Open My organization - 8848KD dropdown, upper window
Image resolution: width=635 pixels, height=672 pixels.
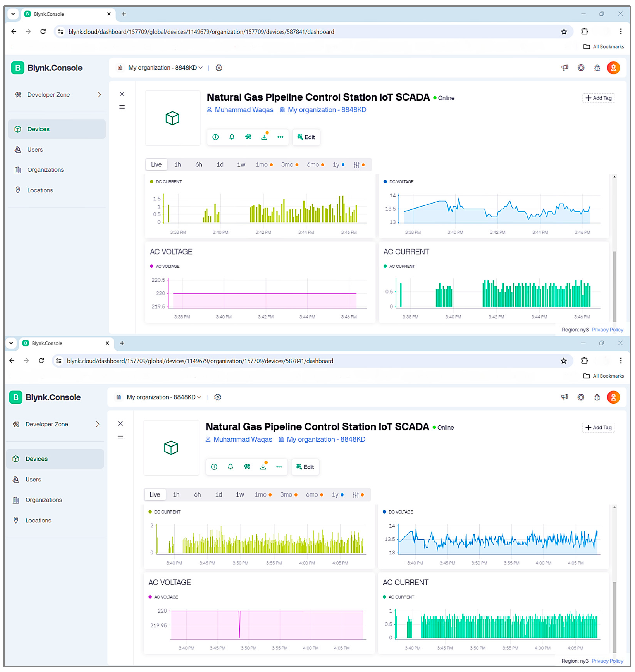coord(165,68)
